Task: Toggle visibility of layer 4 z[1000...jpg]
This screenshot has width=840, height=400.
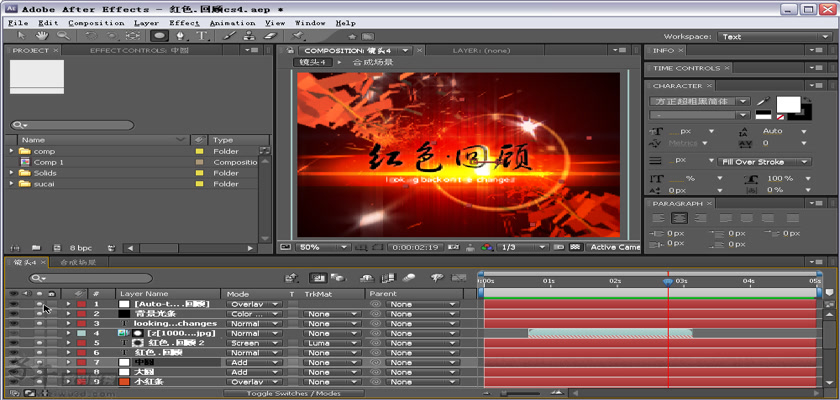Action: 14,333
